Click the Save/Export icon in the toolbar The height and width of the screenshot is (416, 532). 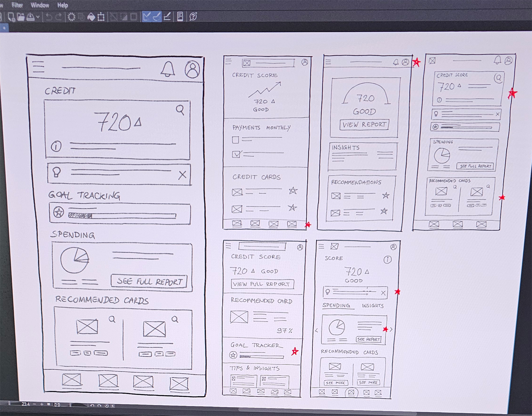pyautogui.click(x=30, y=16)
